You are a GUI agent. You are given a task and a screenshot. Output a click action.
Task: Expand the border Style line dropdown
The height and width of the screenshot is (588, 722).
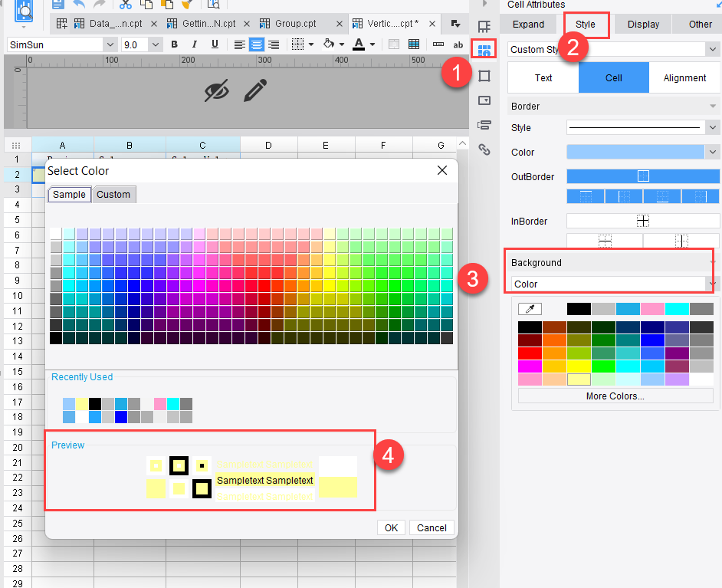coord(713,128)
